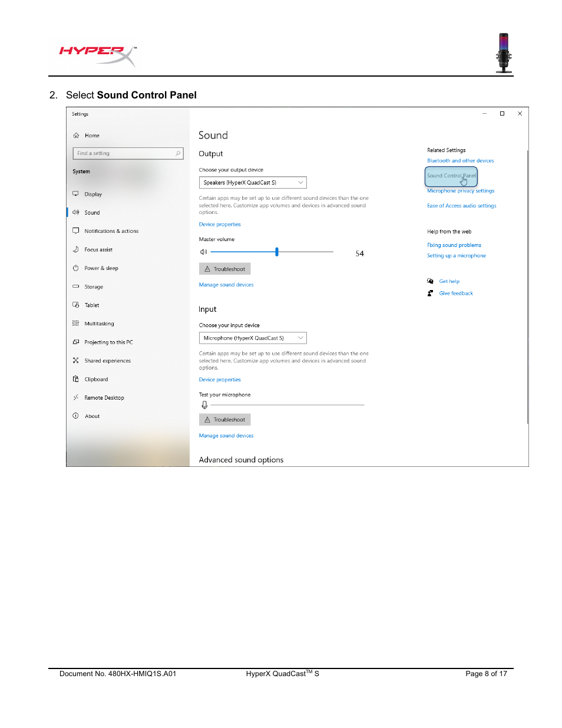
Task: Select About in the sidebar
Action: (x=92, y=416)
